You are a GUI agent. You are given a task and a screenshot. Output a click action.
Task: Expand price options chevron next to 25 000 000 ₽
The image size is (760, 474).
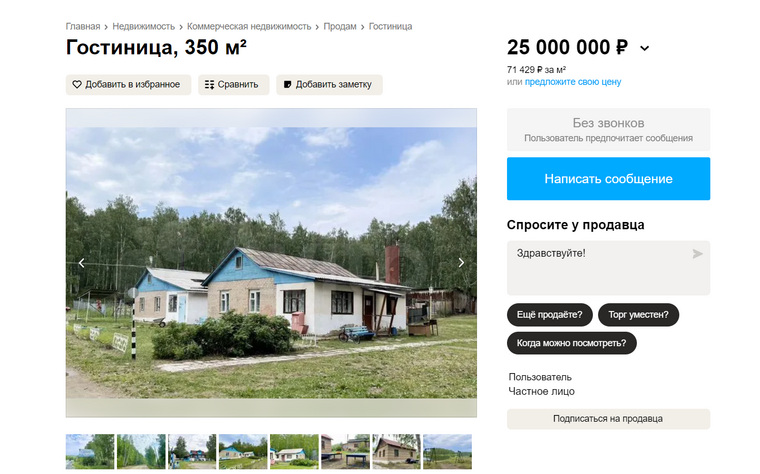(645, 48)
